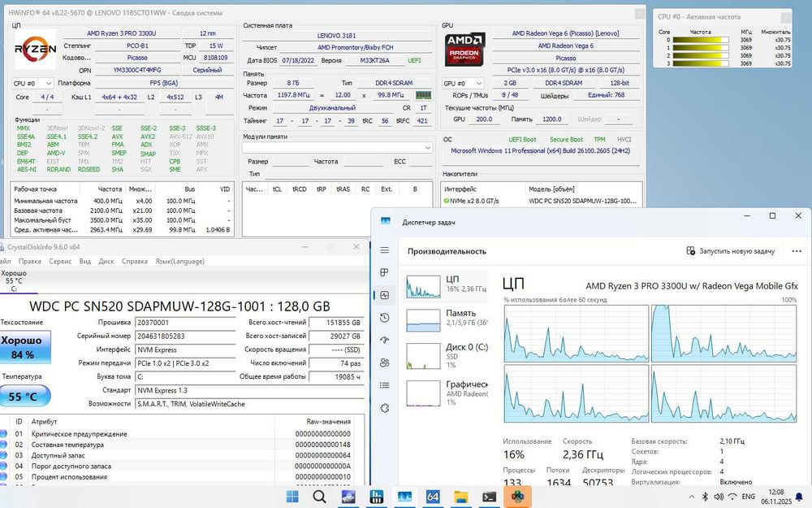Select the drive C: Хорошо 55 °C disk tab

pos(14,281)
